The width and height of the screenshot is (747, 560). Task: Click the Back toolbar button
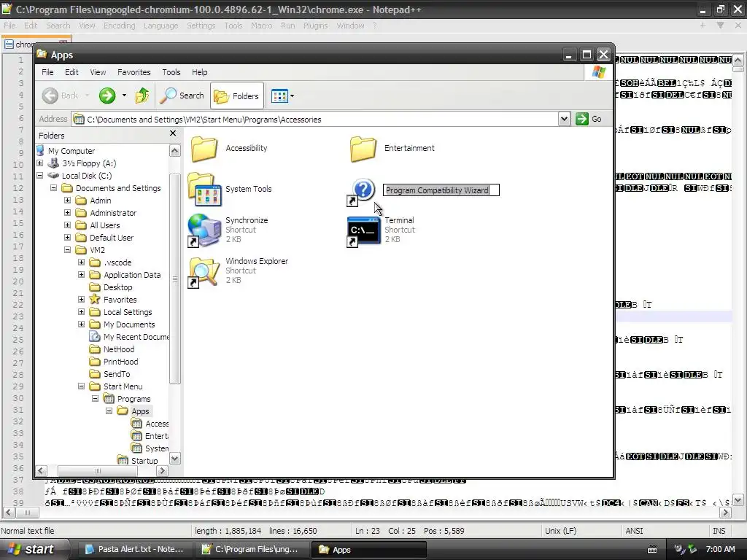(61, 96)
